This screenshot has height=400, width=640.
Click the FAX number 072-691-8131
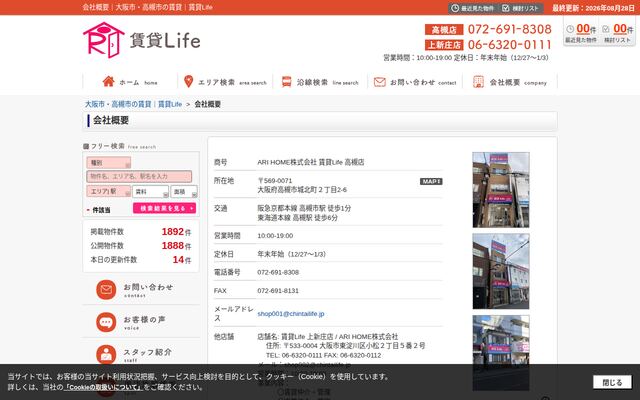click(278, 291)
